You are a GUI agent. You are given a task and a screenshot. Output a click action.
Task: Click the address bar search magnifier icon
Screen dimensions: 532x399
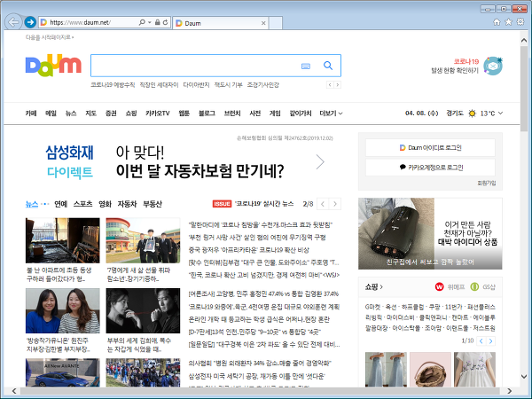click(142, 22)
